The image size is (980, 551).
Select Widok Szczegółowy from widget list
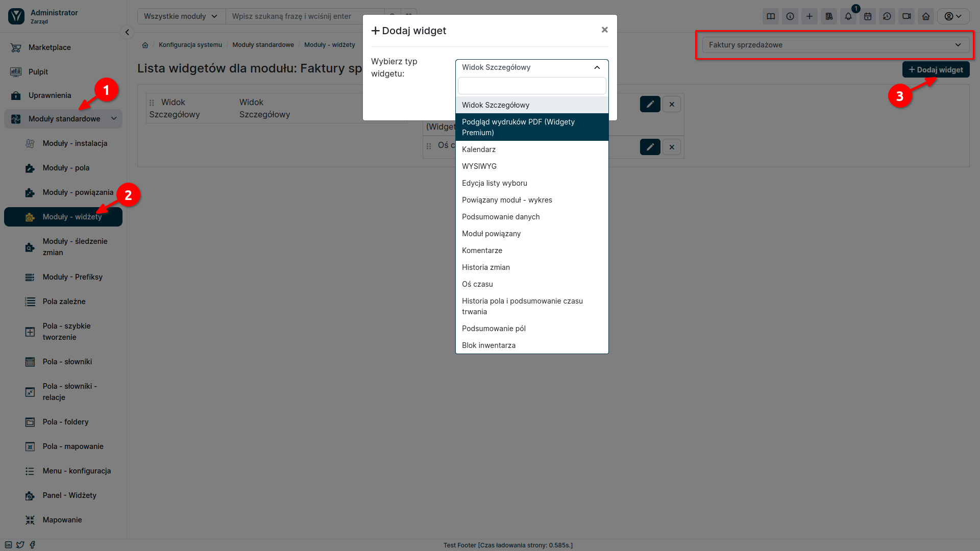pos(532,104)
